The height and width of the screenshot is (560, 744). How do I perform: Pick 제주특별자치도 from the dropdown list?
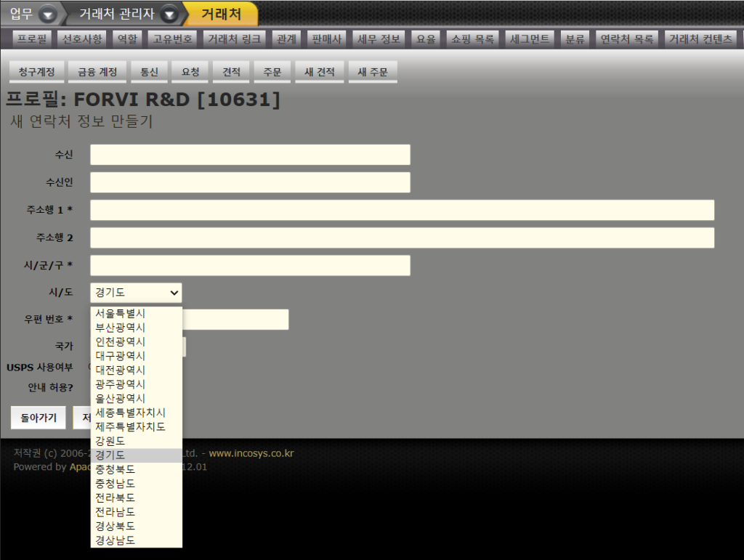131,426
